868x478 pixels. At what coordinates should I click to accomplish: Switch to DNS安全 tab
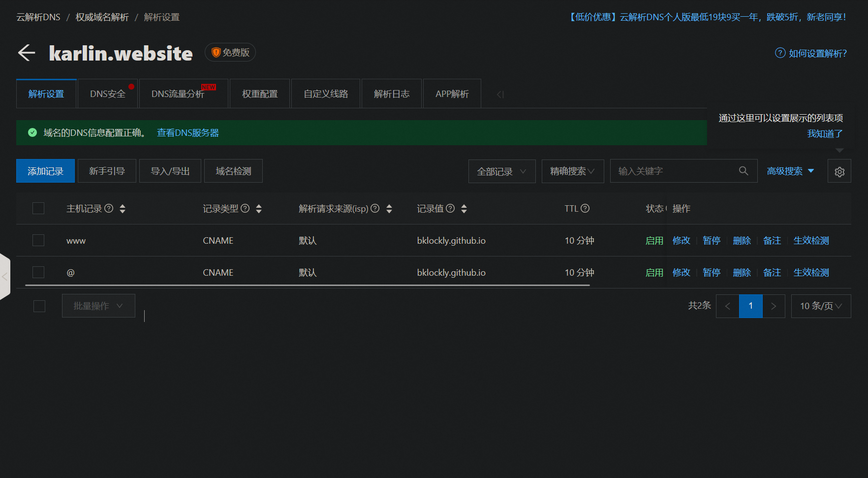108,94
